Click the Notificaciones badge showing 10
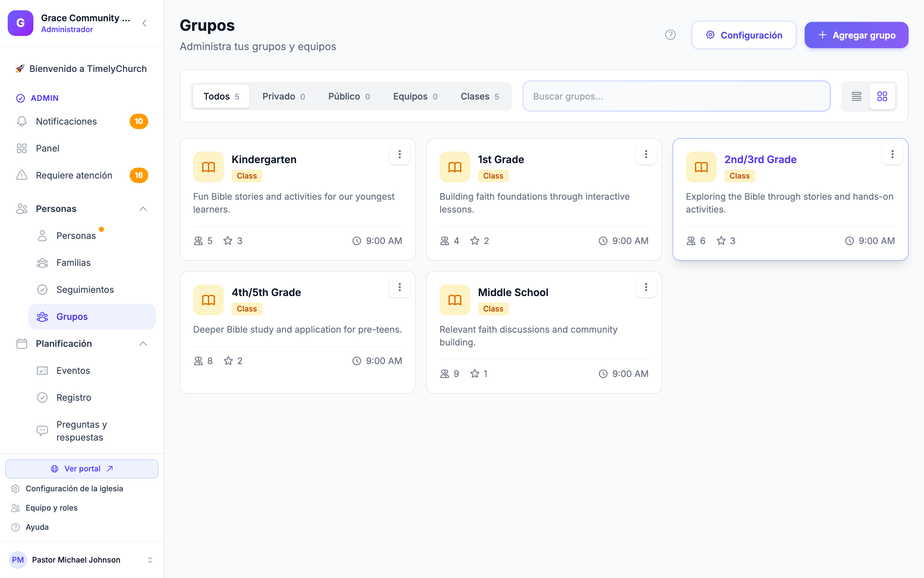Image resolution: width=924 pixels, height=578 pixels. coord(139,121)
